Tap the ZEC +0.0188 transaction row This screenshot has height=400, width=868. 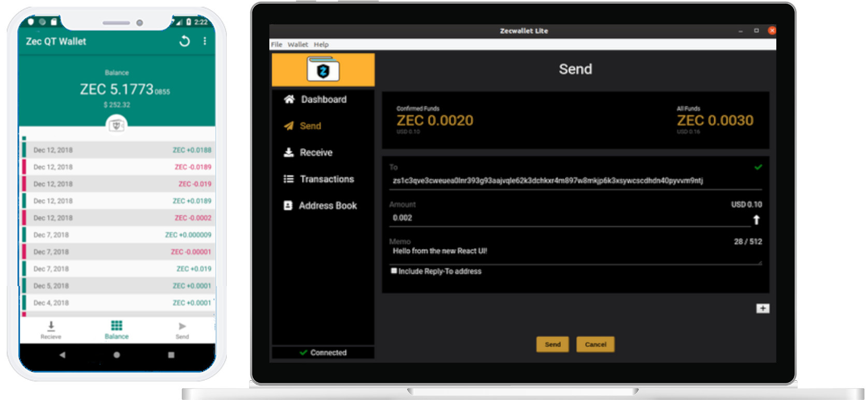118,150
